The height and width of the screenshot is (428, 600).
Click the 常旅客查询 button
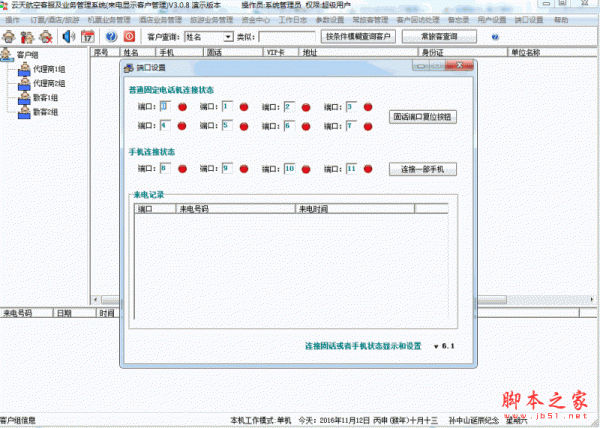439,37
